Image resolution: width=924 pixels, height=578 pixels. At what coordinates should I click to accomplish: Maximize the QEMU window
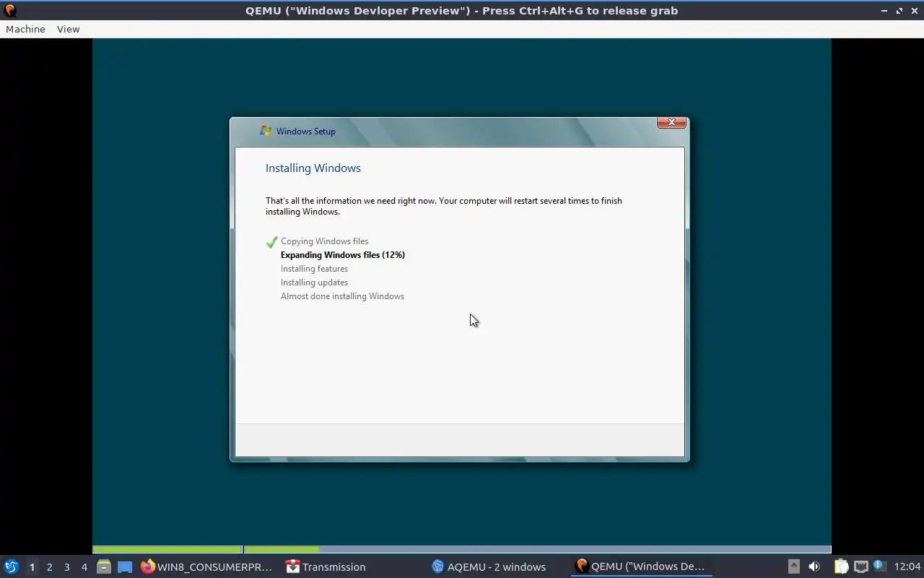(899, 11)
